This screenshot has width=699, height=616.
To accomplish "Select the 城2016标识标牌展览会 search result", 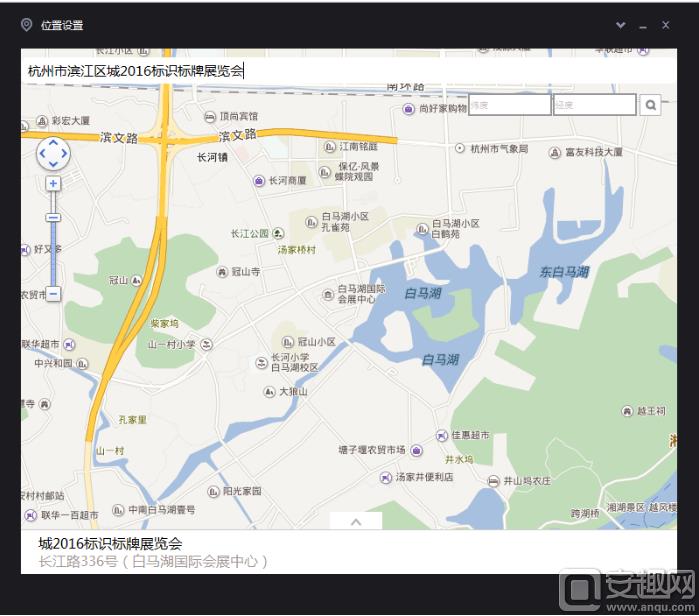I will (x=110, y=543).
